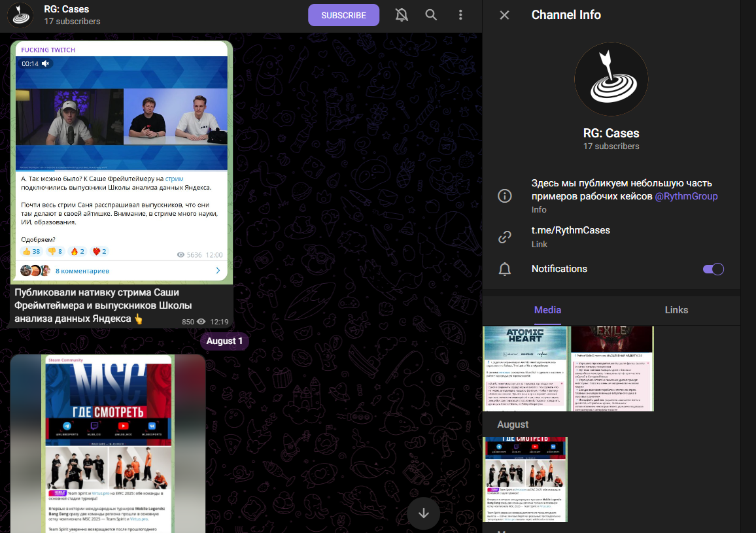
Task: Mute channel using the crossed bell icon
Action: pyautogui.click(x=402, y=15)
